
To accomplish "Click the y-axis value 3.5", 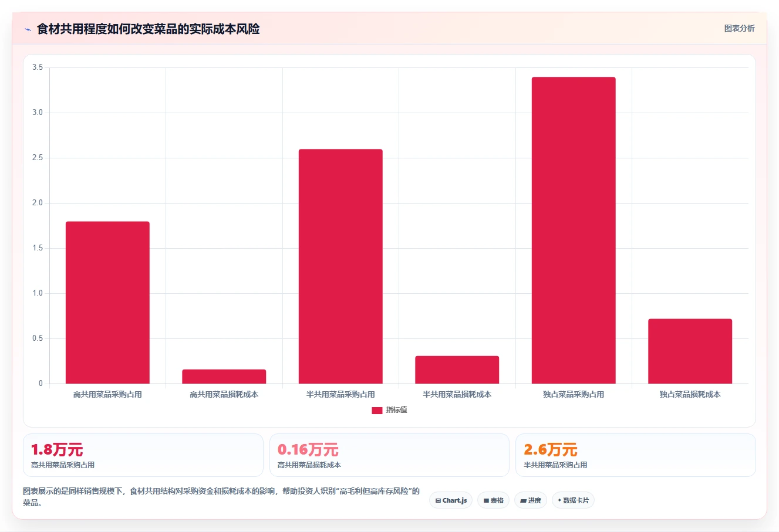I will [x=38, y=67].
